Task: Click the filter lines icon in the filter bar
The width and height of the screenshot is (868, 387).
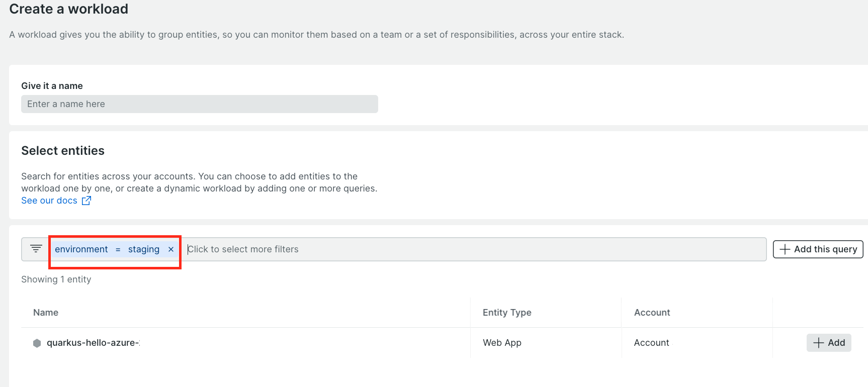Action: click(x=36, y=249)
